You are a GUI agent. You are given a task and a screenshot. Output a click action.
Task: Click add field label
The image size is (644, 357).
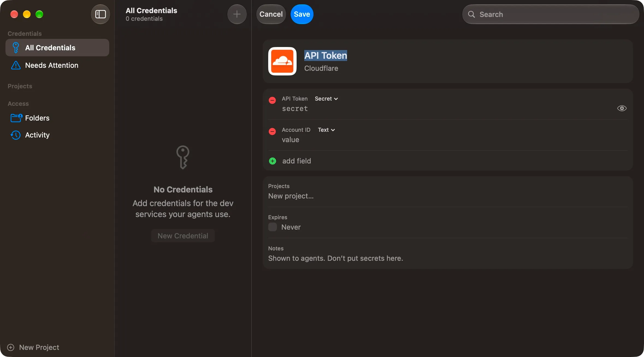pyautogui.click(x=297, y=161)
